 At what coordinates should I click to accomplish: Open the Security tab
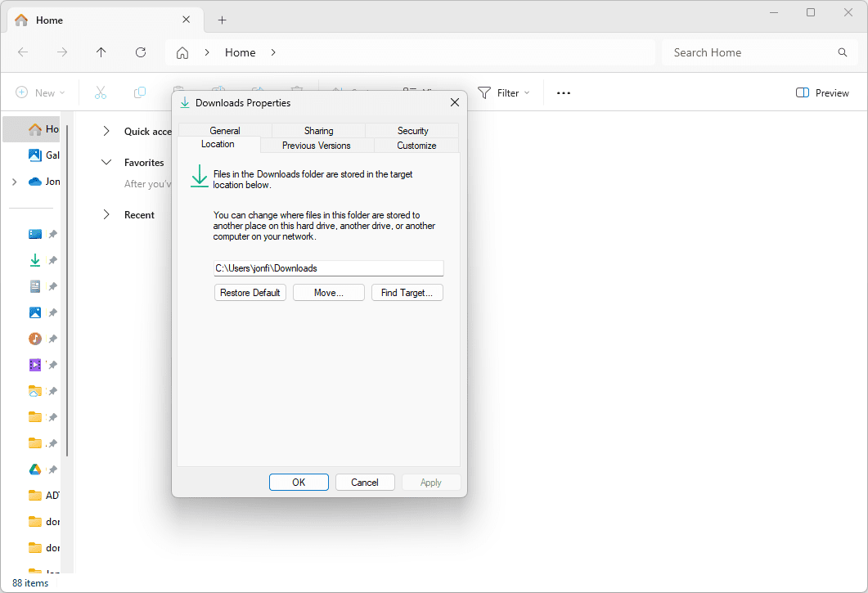coord(412,131)
